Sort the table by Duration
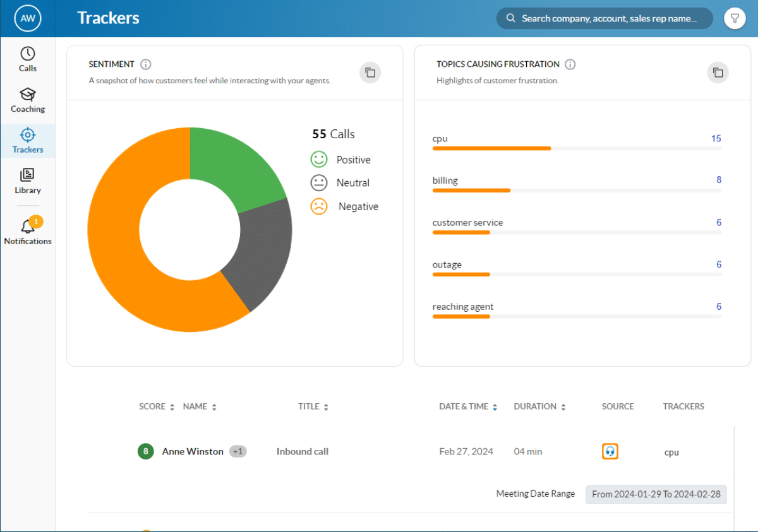The width and height of the screenshot is (758, 532). point(539,407)
